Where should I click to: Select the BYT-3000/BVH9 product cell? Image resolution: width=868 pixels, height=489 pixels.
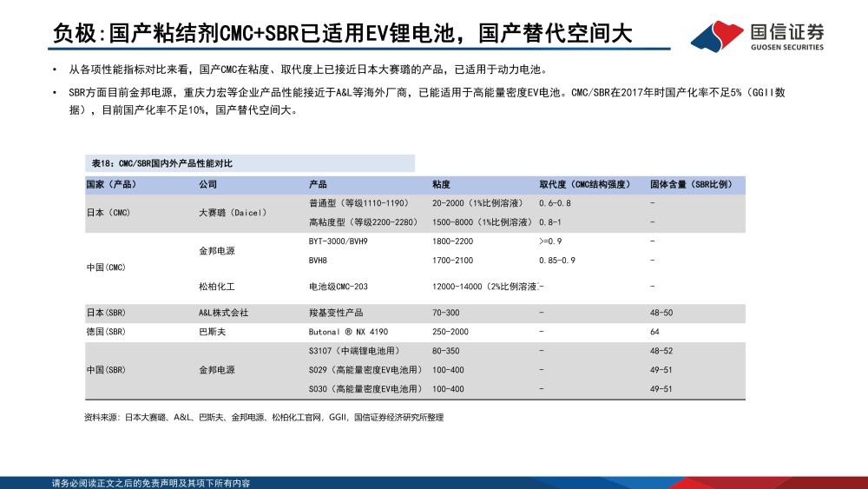(x=338, y=241)
